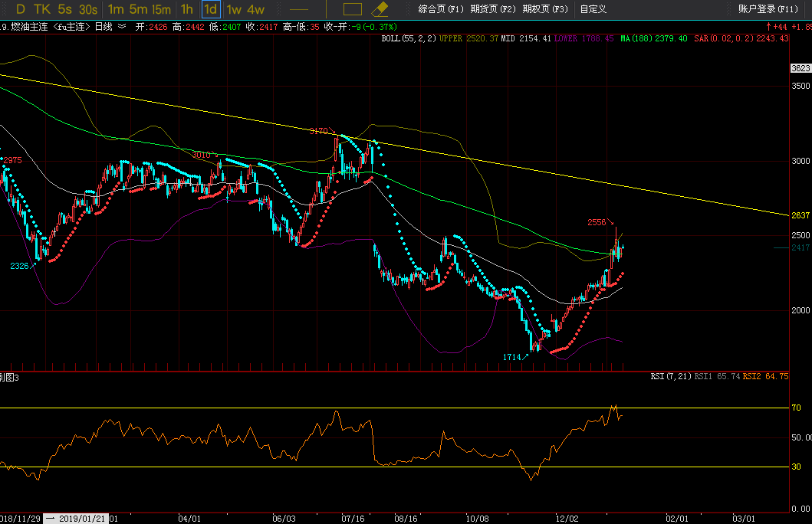Switch to the TK chart mode
The height and width of the screenshot is (524, 812).
[x=42, y=9]
